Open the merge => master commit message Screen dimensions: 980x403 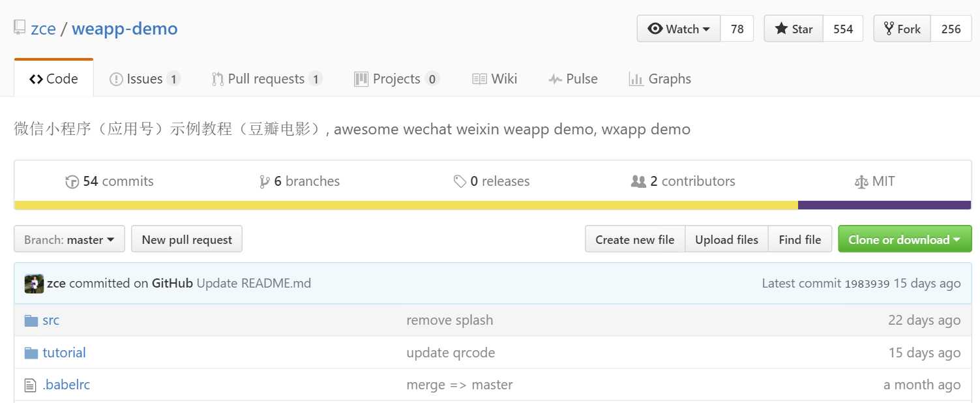pyautogui.click(x=460, y=385)
